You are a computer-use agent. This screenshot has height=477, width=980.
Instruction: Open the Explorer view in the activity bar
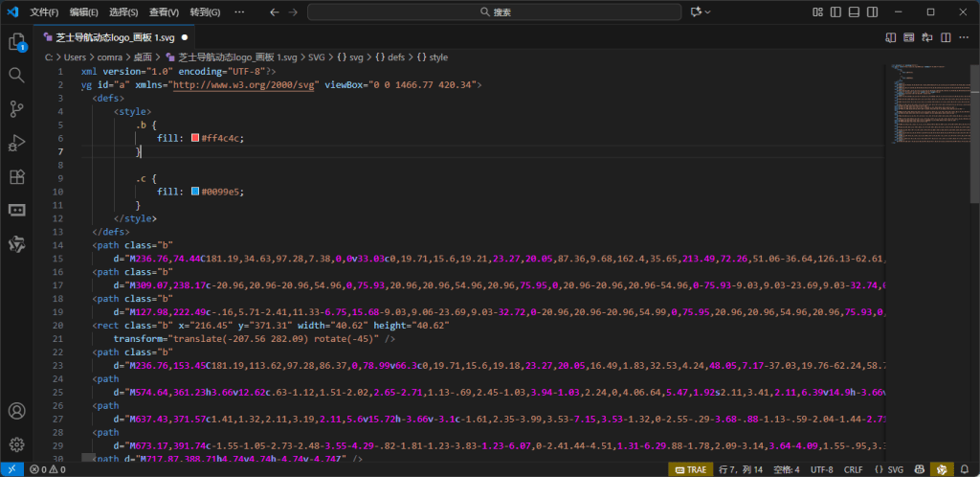16,42
